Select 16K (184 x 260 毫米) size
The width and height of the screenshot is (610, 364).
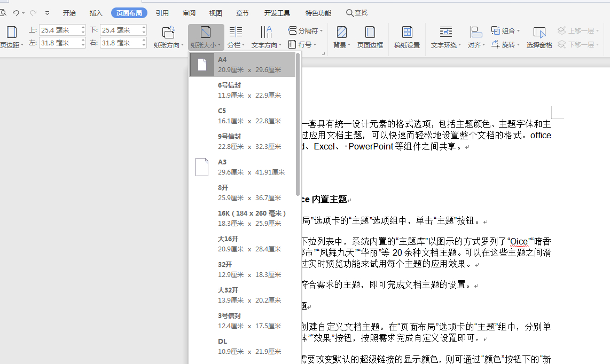[x=243, y=218]
